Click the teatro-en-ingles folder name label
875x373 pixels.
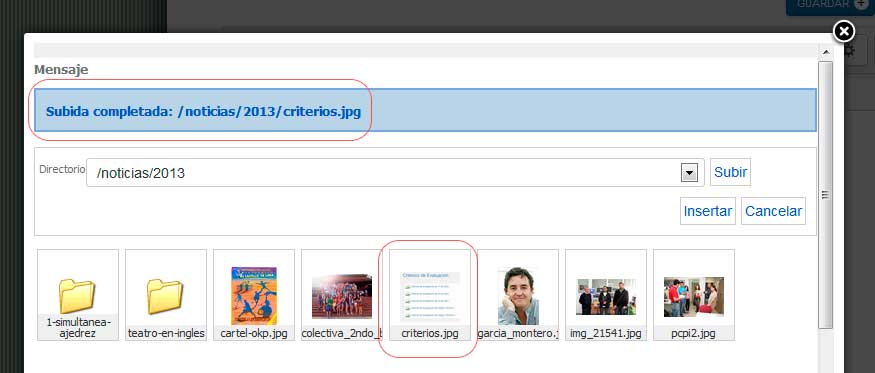coord(166,334)
